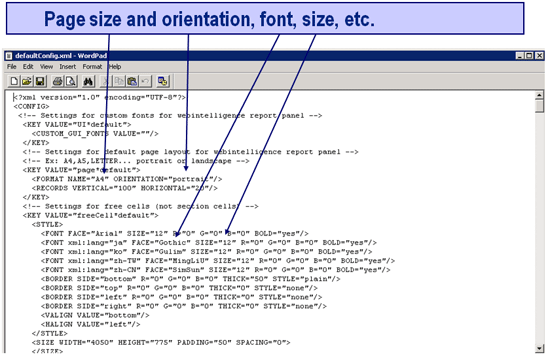Open the Edit menu
Viewport: 550px width, 361px height.
pos(28,67)
